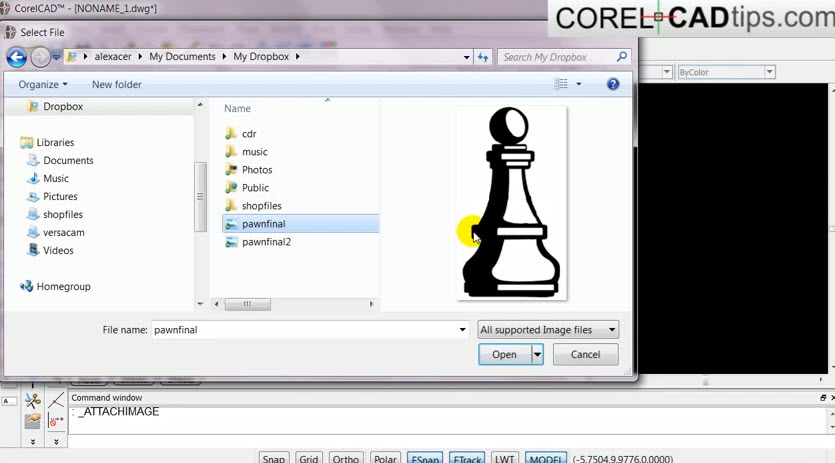Image resolution: width=835 pixels, height=463 pixels.
Task: Open the dialog's blue Help icon
Action: coord(613,84)
